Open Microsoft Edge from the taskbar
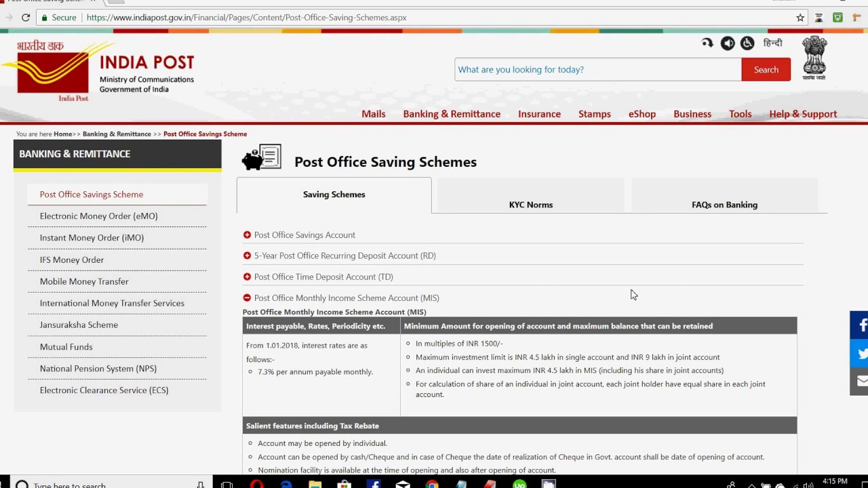Viewport: 868px width, 488px height. click(x=286, y=485)
